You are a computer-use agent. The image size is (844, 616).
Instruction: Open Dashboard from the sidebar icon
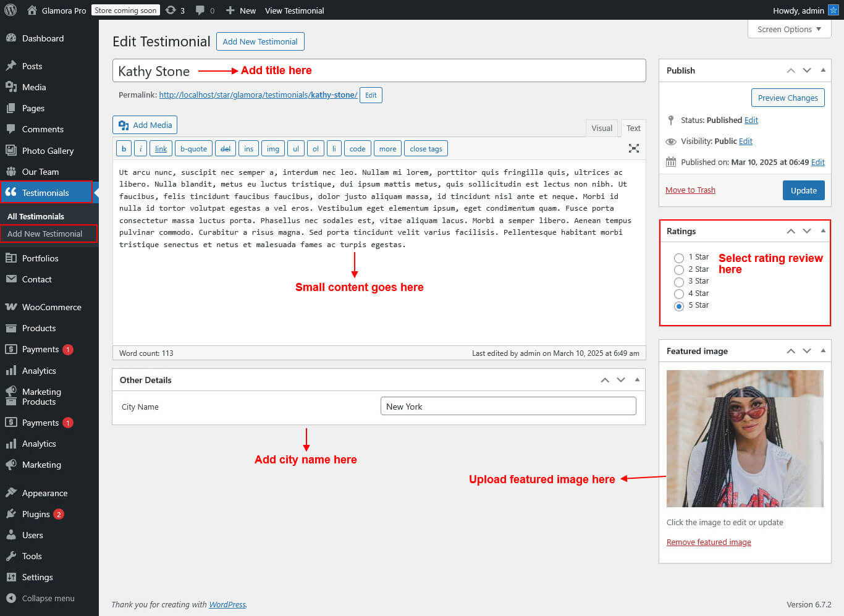[x=11, y=38]
